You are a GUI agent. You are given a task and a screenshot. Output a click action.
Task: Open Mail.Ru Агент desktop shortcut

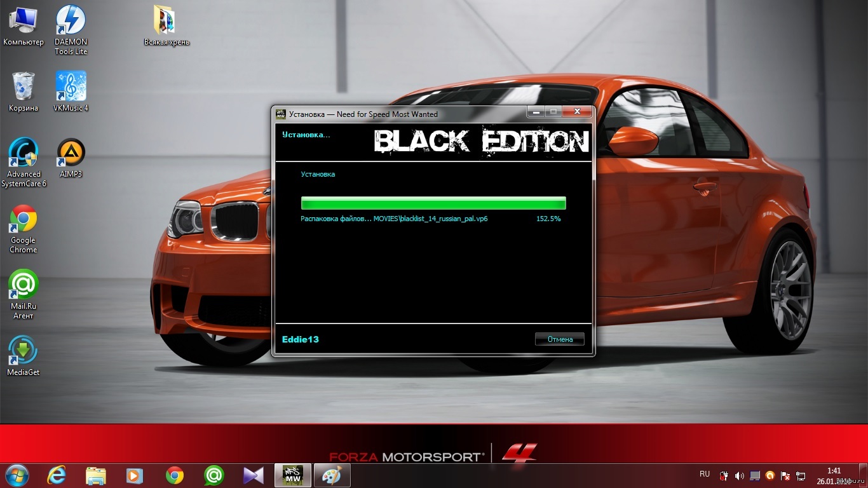[24, 295]
